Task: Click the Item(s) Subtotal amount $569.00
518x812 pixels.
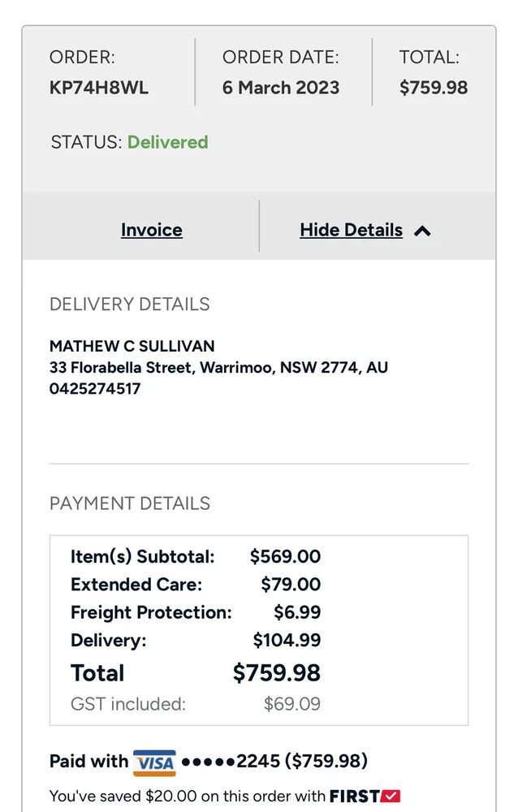Action: [x=285, y=557]
